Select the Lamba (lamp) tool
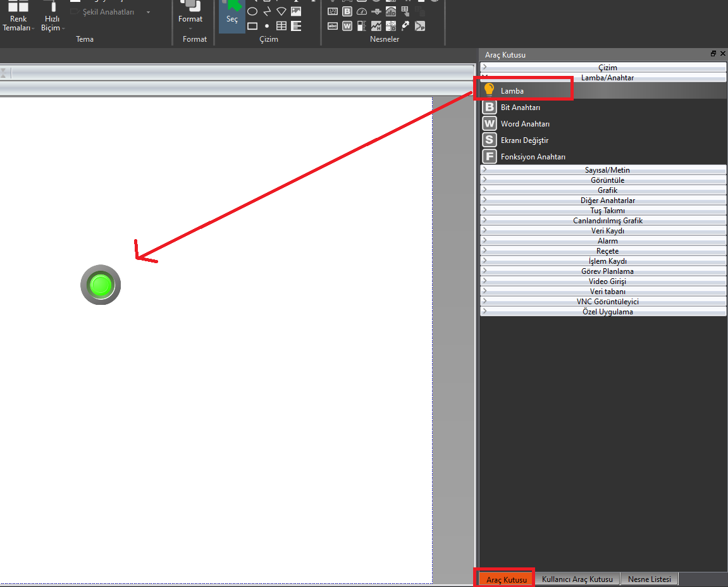 [x=512, y=90]
